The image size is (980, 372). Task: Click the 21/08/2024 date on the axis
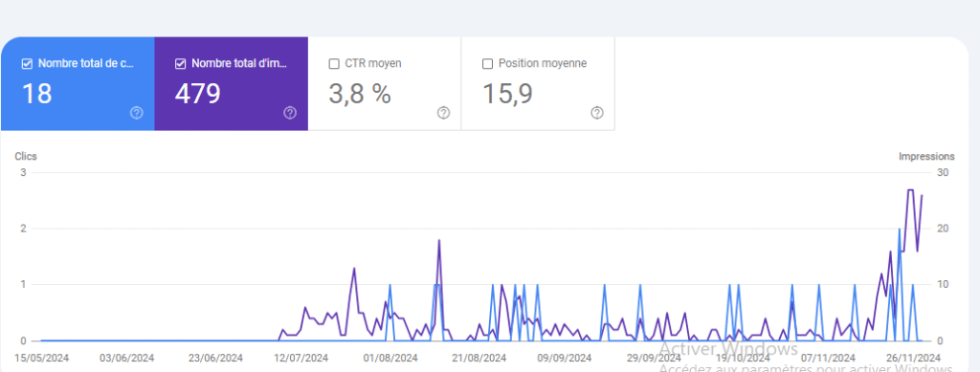(x=479, y=359)
